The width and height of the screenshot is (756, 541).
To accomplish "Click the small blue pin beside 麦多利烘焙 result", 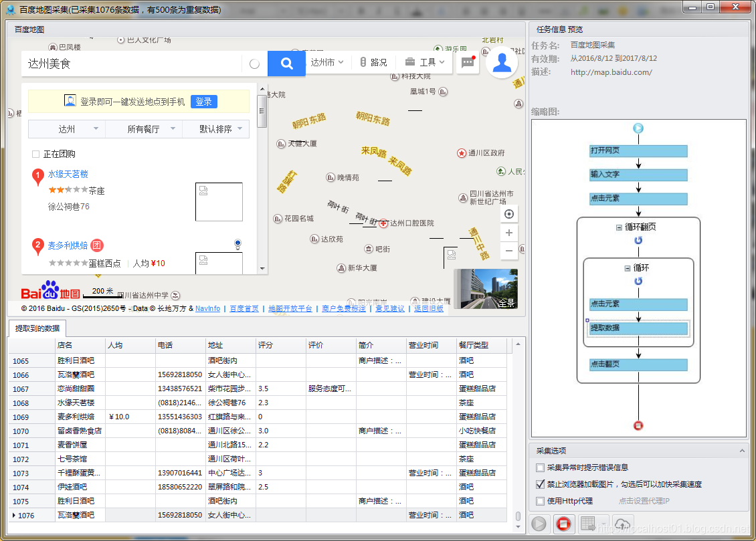I will click(238, 244).
